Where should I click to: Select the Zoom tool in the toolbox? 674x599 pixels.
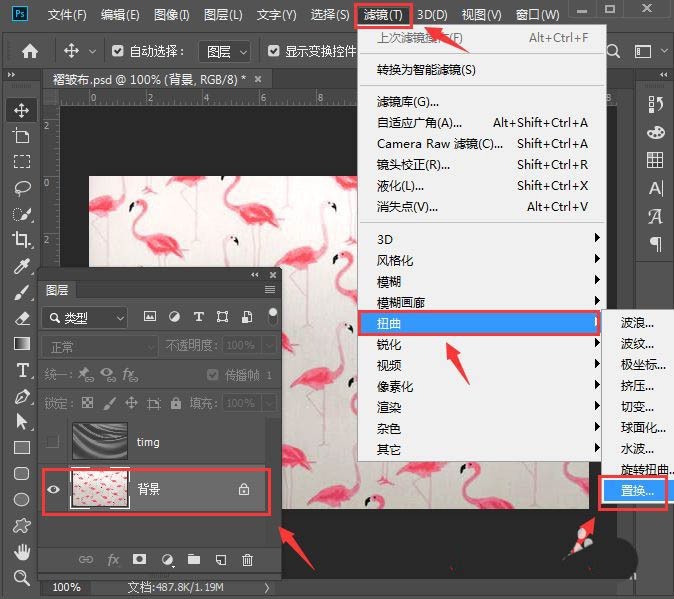21,578
